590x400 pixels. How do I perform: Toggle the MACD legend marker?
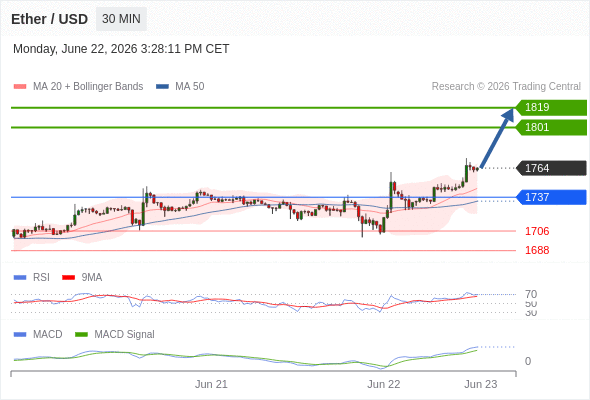click(x=20, y=335)
